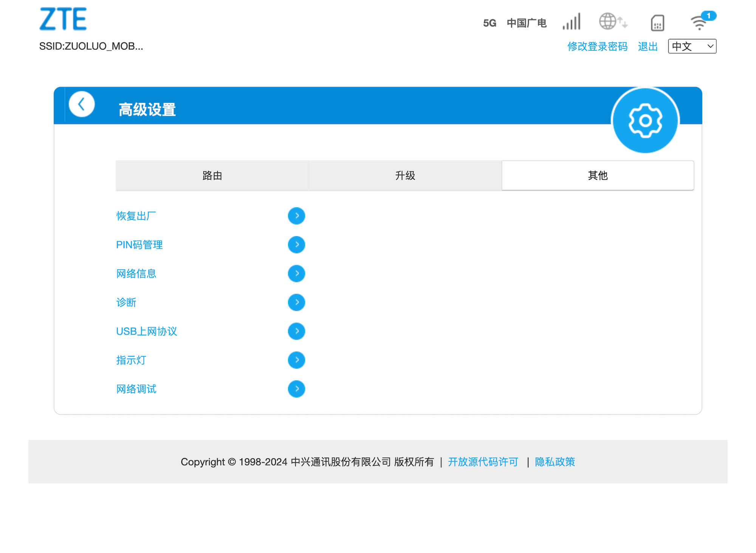Click the arrow next to 恢复出厂
Screen dimensions: 756x553
tap(296, 216)
